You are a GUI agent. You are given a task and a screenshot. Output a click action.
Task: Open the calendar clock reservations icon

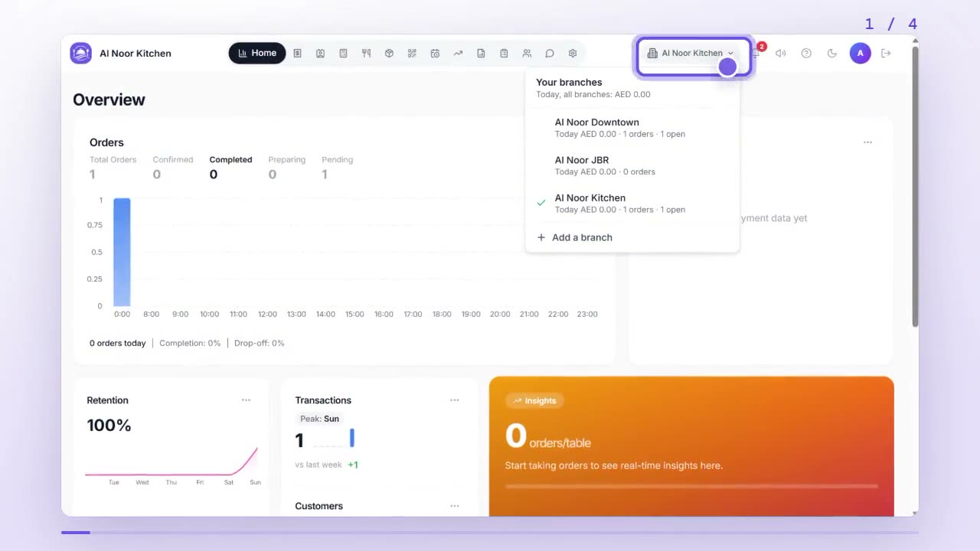435,54
